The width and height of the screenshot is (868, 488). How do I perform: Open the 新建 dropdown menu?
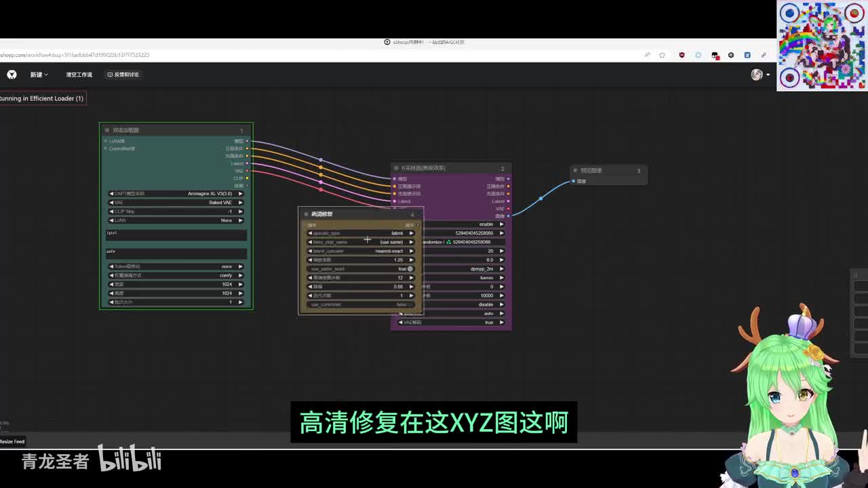coord(39,75)
